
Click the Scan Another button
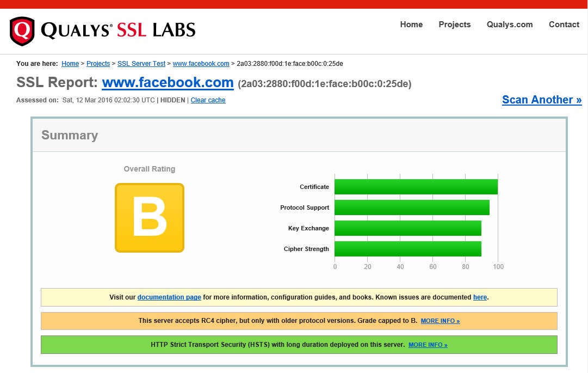point(541,100)
